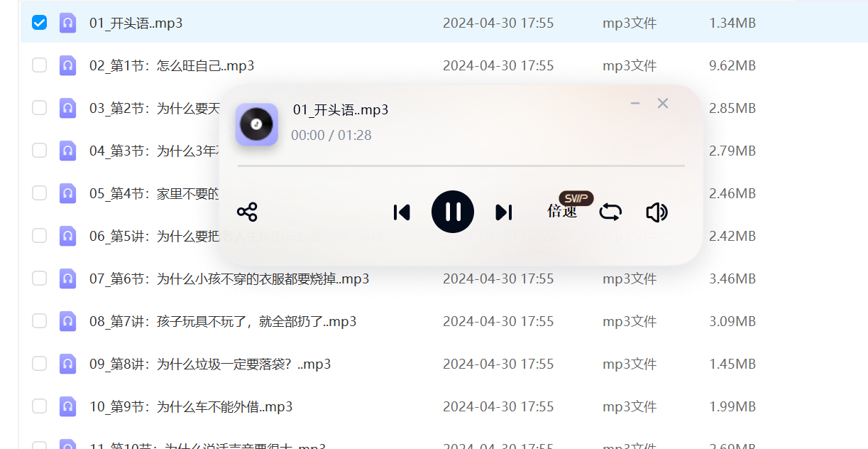Image resolution: width=868 pixels, height=449 pixels.
Task: Skip to previous track in player
Action: (402, 212)
